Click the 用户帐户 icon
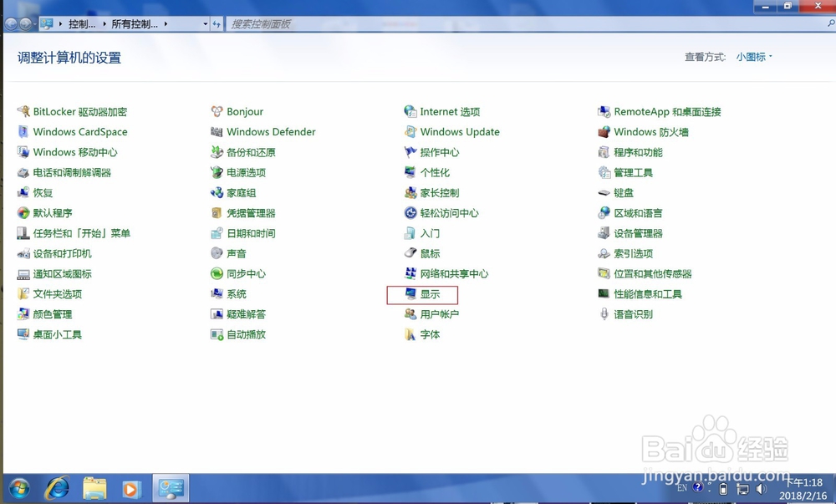The image size is (836, 504). (410, 313)
